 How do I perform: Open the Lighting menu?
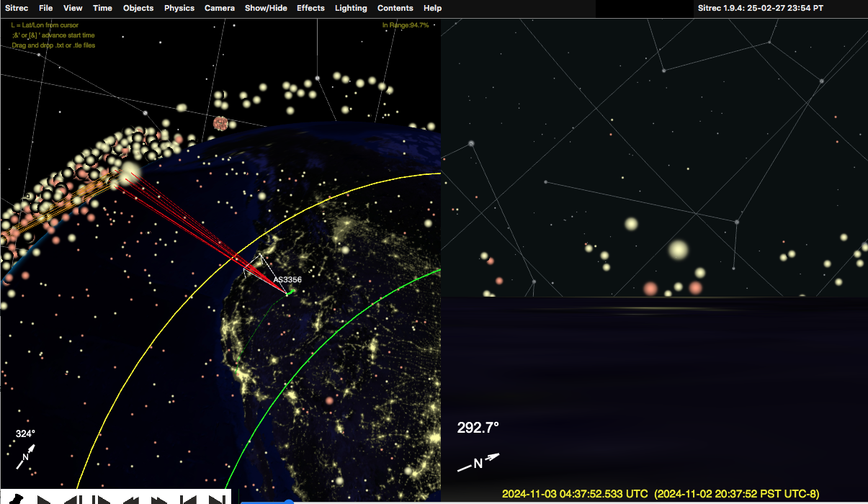coord(351,8)
